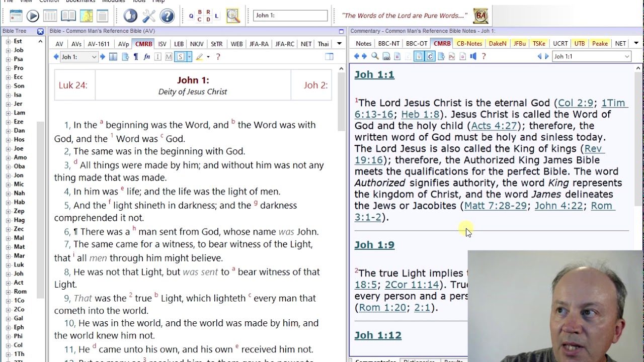Open the TSKe commentary tab
The width and height of the screenshot is (644, 362).
pos(539,43)
